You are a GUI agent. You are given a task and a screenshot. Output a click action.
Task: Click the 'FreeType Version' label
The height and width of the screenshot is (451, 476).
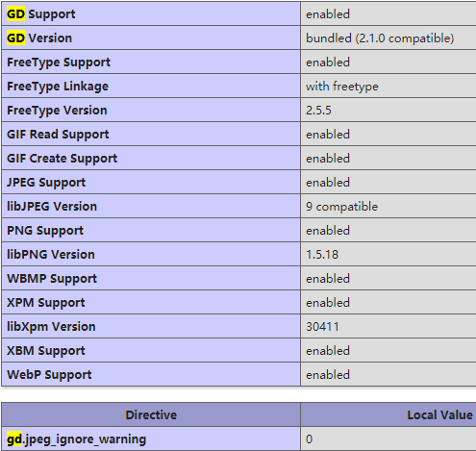point(57,111)
